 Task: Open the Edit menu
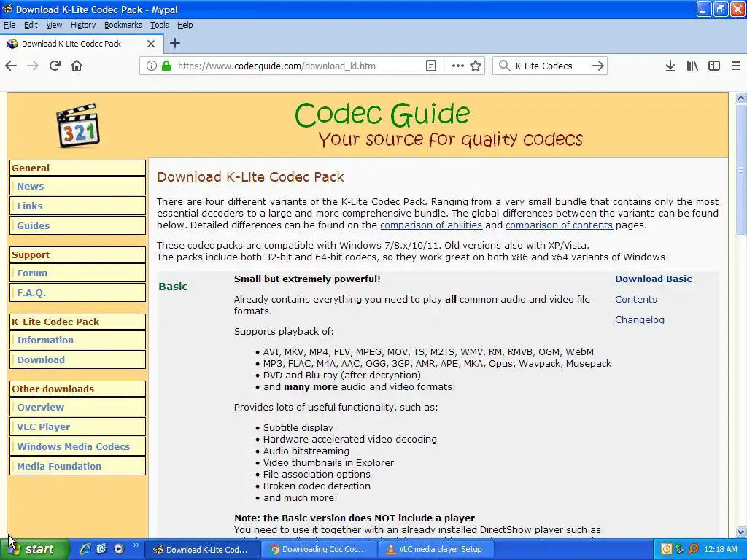pyautogui.click(x=31, y=25)
